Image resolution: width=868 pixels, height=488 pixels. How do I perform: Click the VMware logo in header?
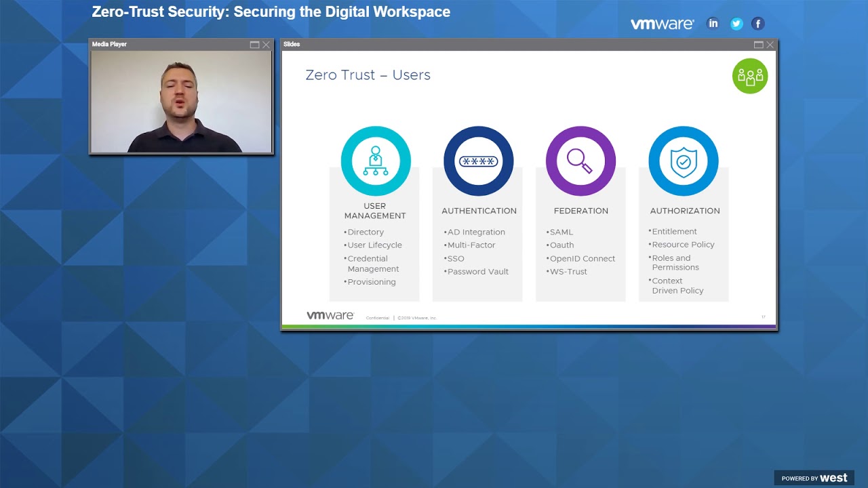tap(662, 24)
